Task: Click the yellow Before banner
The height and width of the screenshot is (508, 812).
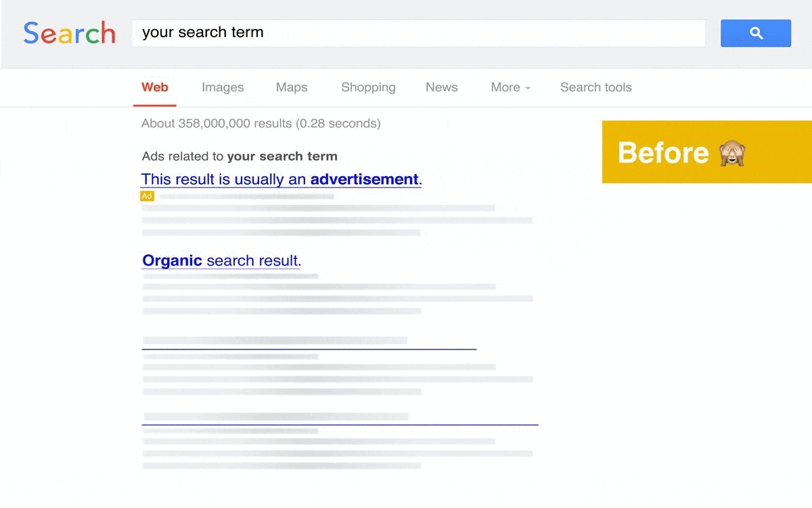Action: (707, 152)
